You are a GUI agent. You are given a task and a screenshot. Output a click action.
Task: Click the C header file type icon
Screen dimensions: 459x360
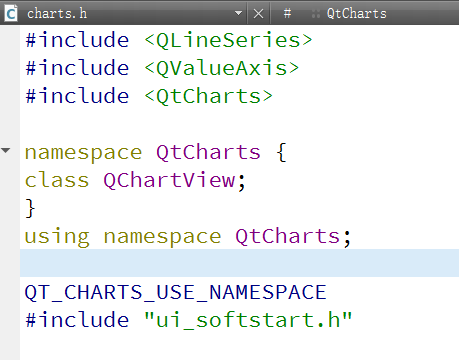tap(11, 13)
